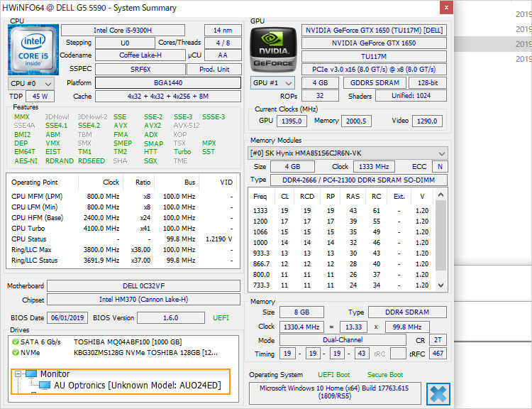Click the blue X close summary icon
The image size is (532, 409).
pos(438,394)
